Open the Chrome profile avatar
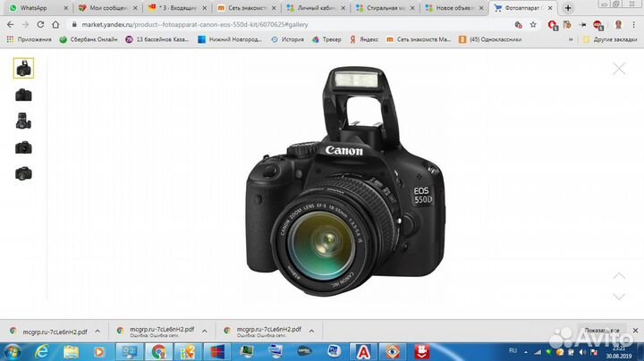Viewport: 644px width, 361px height. (619, 25)
